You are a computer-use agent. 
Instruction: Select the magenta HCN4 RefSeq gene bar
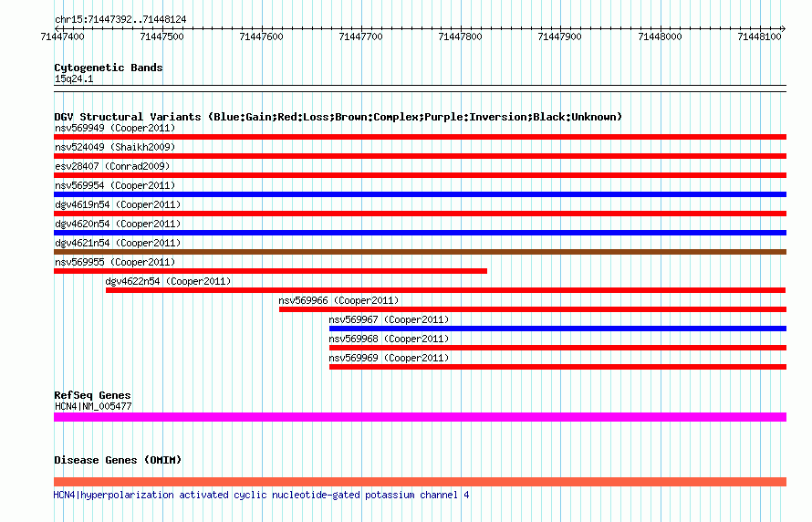click(x=420, y=417)
